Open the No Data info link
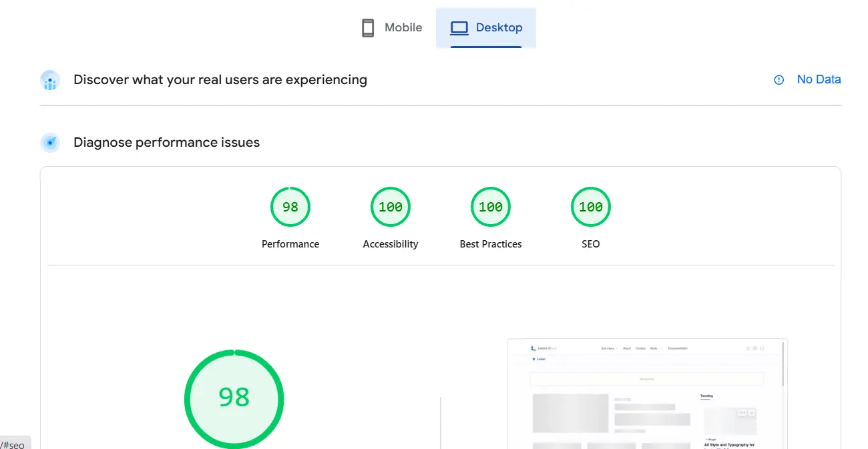This screenshot has height=449, width=868. pos(819,79)
